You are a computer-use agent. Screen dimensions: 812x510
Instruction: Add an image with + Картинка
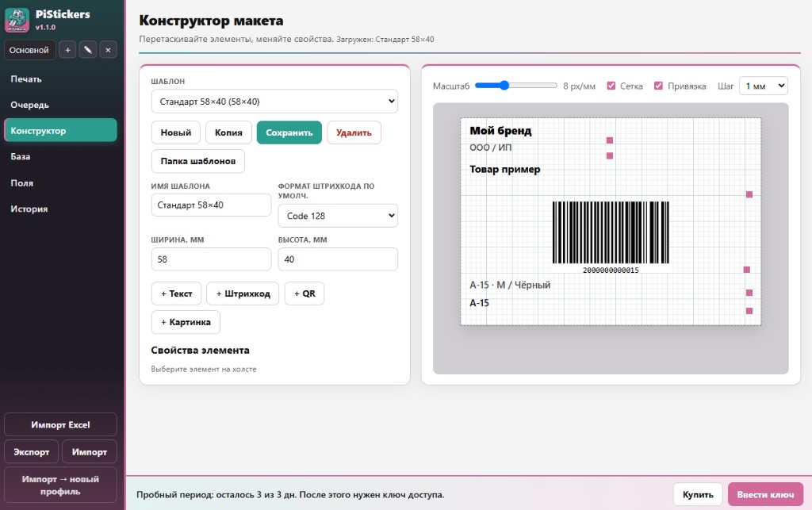186,322
